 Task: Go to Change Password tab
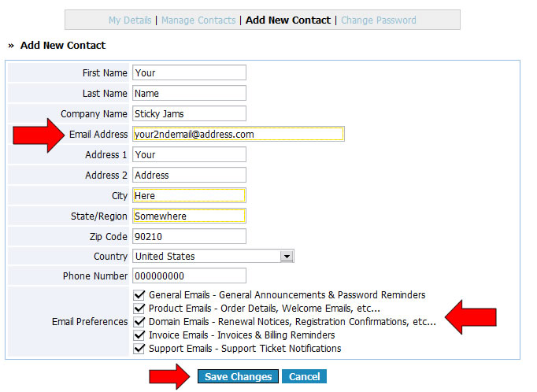click(379, 20)
